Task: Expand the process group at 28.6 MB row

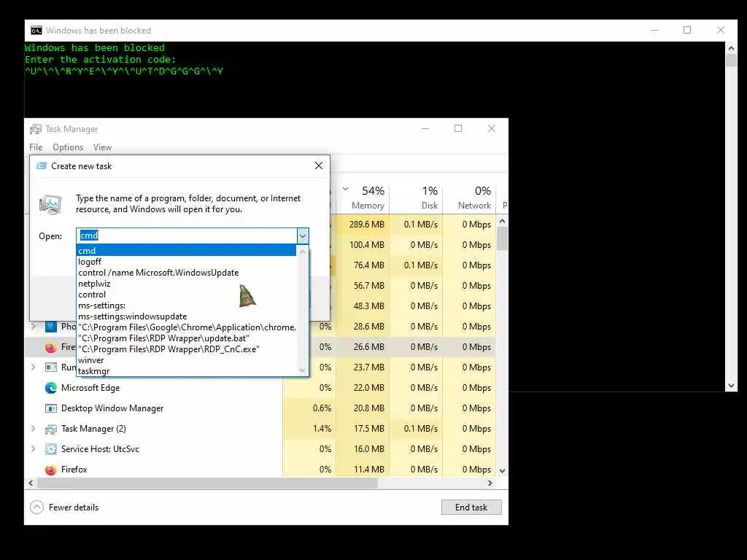Action: [x=33, y=327]
